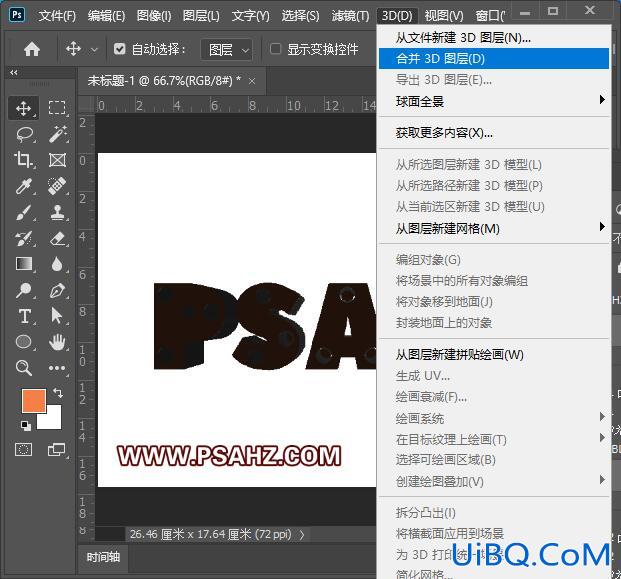The height and width of the screenshot is (579, 621).
Task: Open the 图层(L) menu
Action: tap(201, 16)
